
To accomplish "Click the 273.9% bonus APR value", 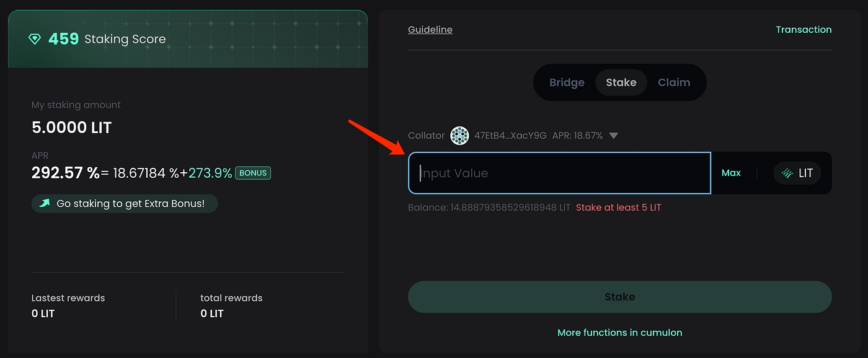I will pyautogui.click(x=210, y=173).
